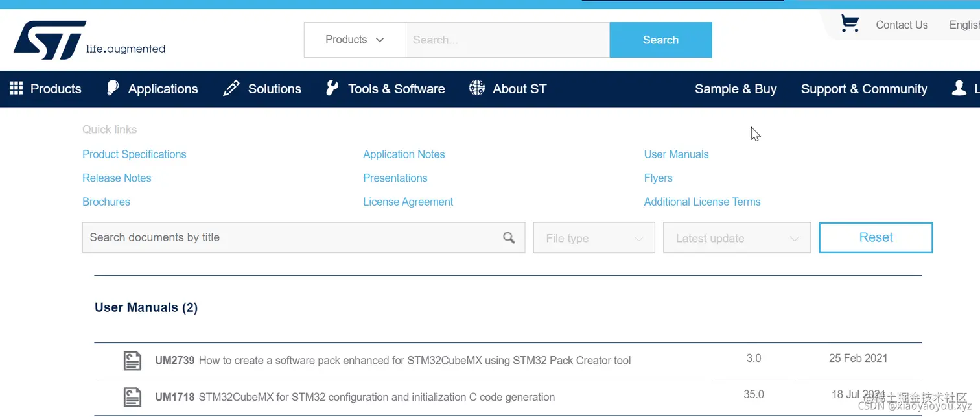
Task: Go to Additional License Terms quick link
Action: point(702,202)
